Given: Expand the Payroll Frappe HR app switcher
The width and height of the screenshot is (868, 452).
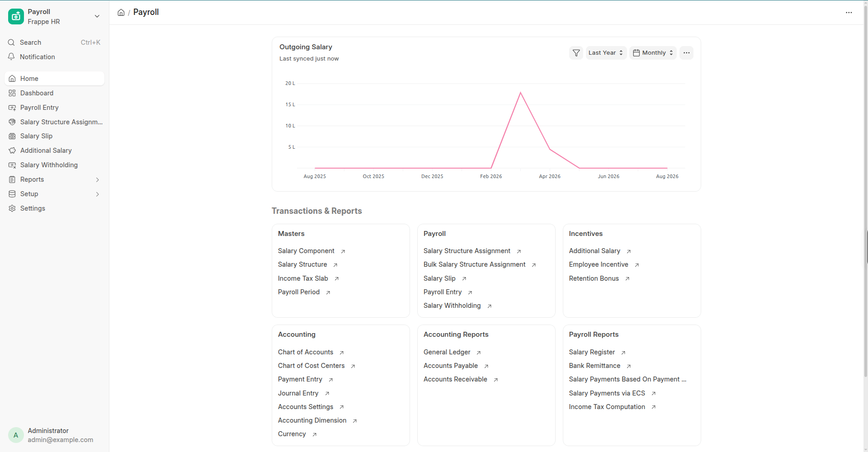Looking at the screenshot, I should tap(54, 17).
